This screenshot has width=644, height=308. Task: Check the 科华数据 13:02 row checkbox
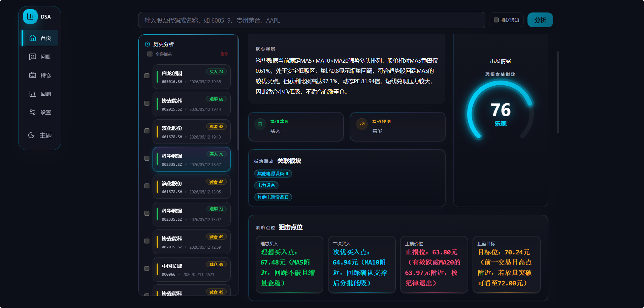coord(147,213)
